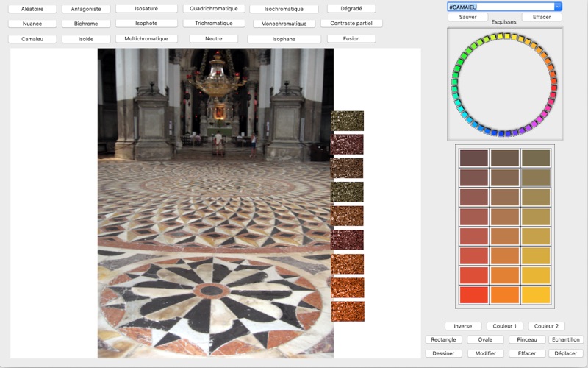Viewport: 588px width, 368px height.
Task: Click the bottom orange texture sample beside the photo
Action: tap(348, 311)
